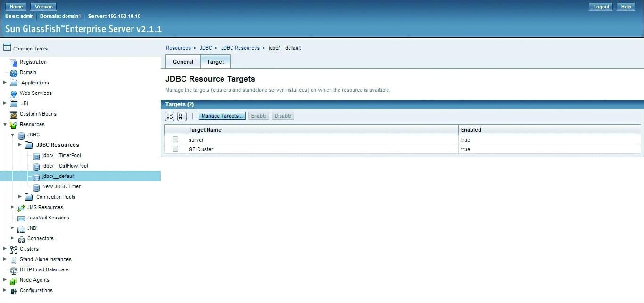Select the JavaMail Sessions icon
The image size is (644, 303).
pos(21,218)
